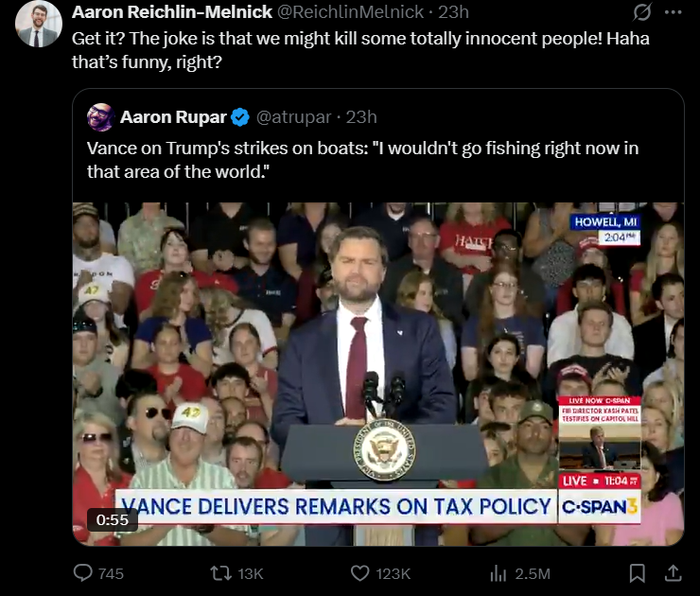Open the @ReichlinMelnick handle link

coord(350,12)
